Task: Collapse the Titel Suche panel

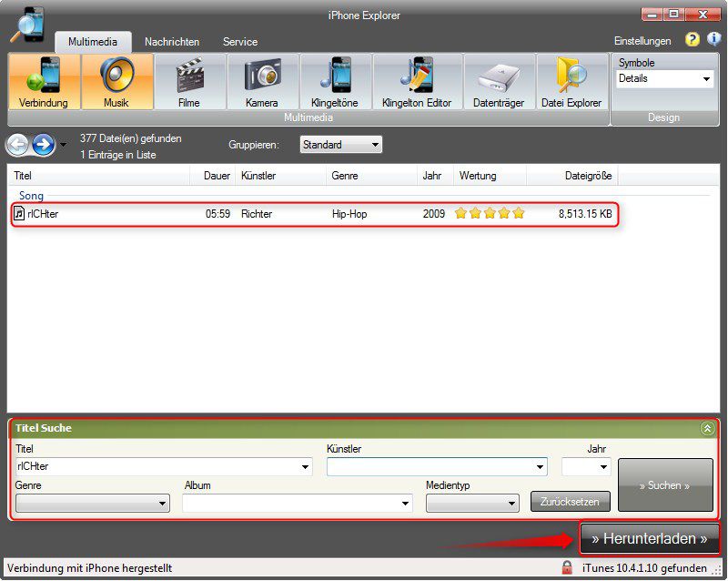Action: point(707,428)
